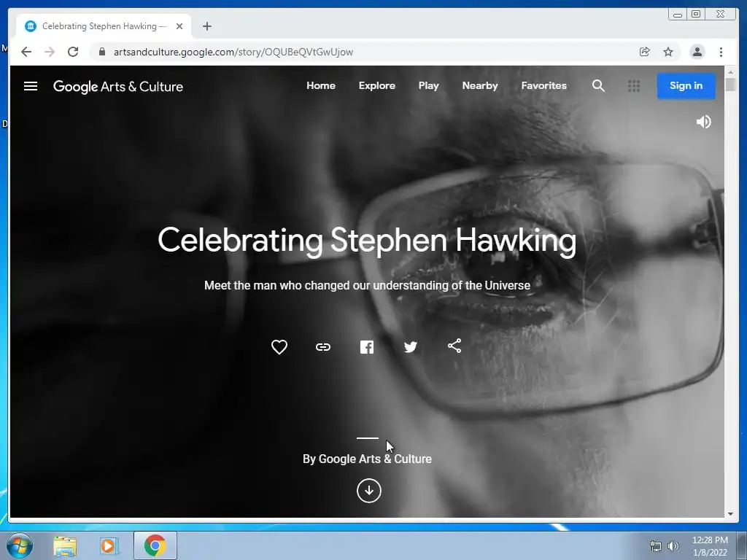Image resolution: width=747 pixels, height=560 pixels.
Task: Open the generic share icon
Action: point(454,346)
